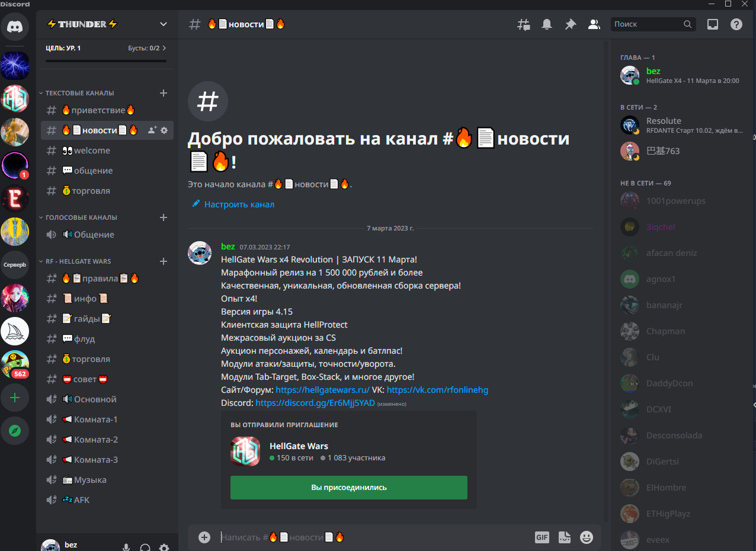Open the help question mark icon
The height and width of the screenshot is (551, 756).
click(736, 24)
